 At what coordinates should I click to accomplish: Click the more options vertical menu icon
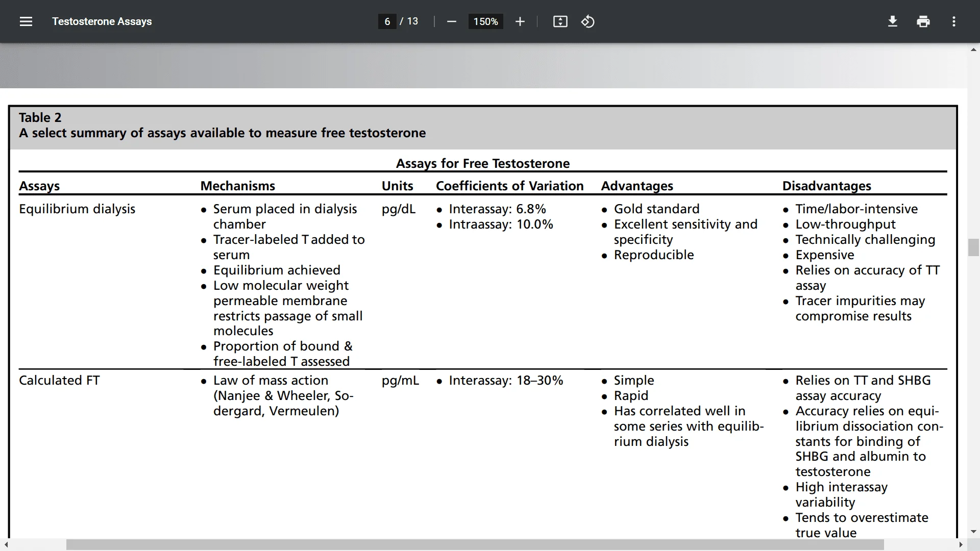coord(954,21)
